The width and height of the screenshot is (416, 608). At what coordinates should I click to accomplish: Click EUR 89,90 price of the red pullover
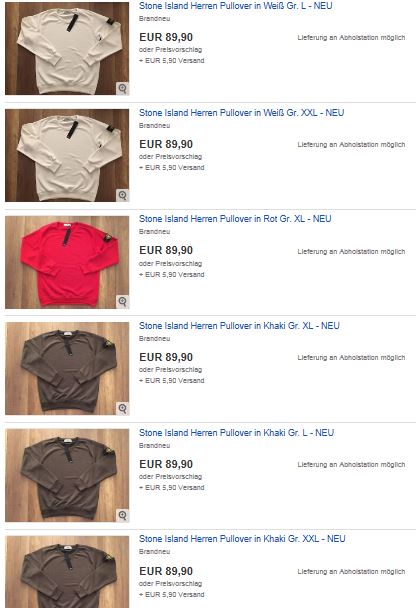166,250
